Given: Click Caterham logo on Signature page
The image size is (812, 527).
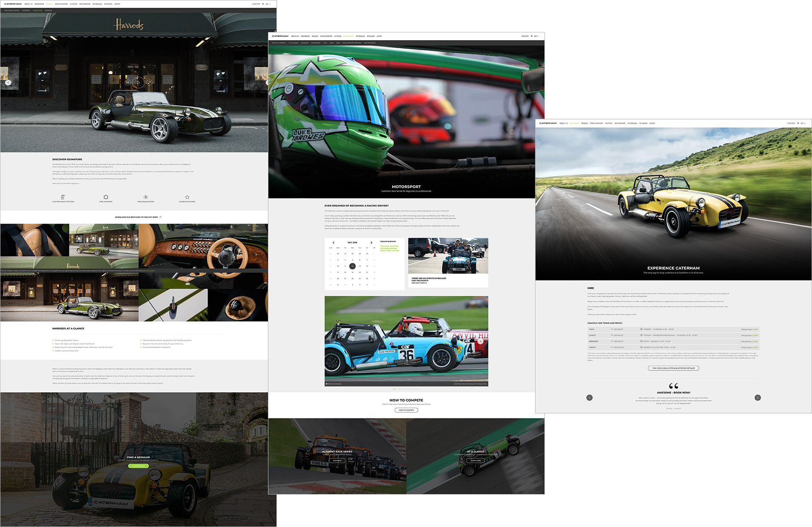Looking at the screenshot, I should tap(13, 4).
